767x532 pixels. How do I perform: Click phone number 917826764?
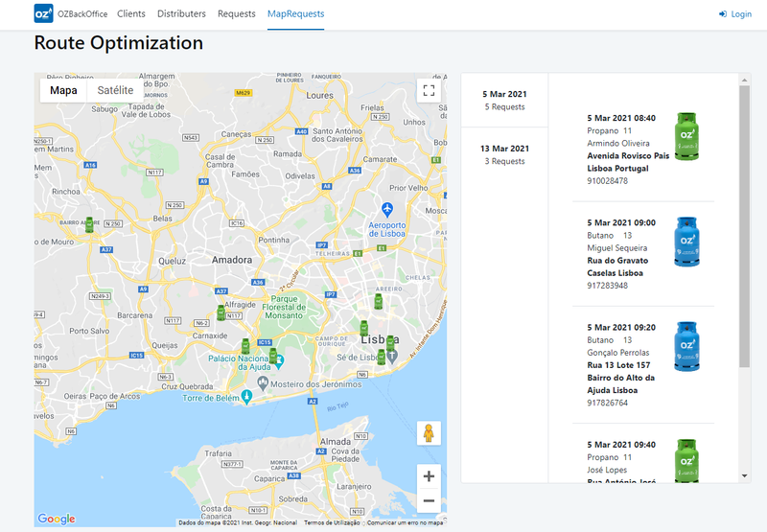point(607,403)
